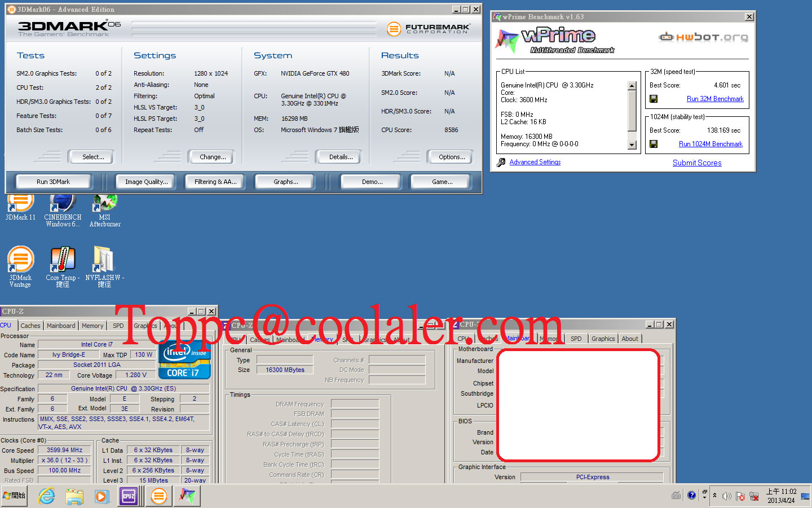This screenshot has height=508, width=812.
Task: Launch Internet Explorer from taskbar
Action: coord(46,496)
